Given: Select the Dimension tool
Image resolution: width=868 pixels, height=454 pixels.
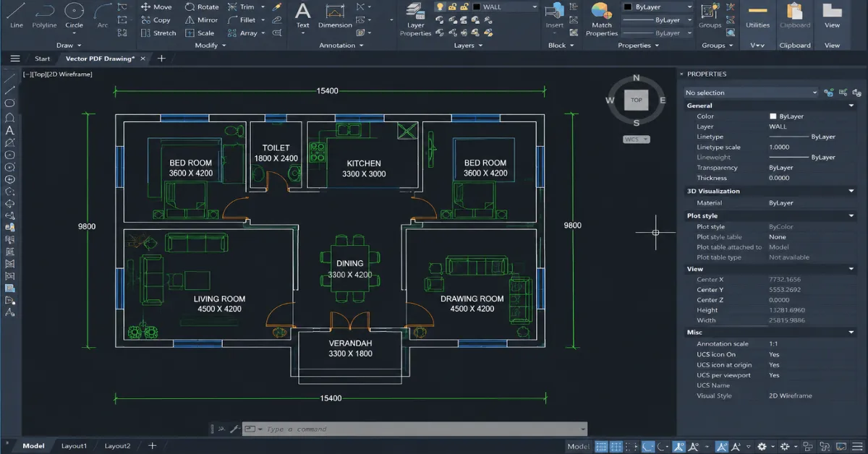Looking at the screenshot, I should coord(335,15).
